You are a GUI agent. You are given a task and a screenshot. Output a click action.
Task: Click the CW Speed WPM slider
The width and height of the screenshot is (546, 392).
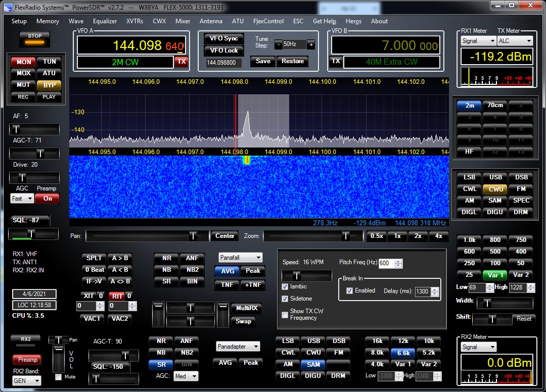[307, 276]
